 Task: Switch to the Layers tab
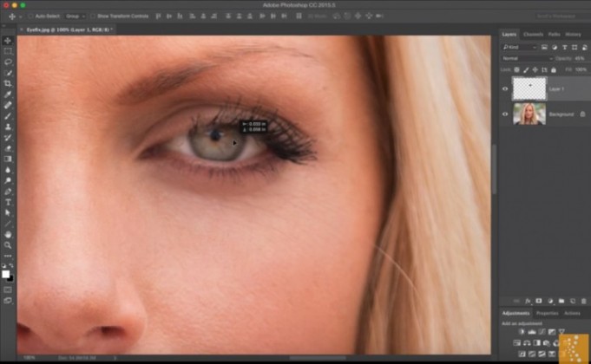[509, 35]
